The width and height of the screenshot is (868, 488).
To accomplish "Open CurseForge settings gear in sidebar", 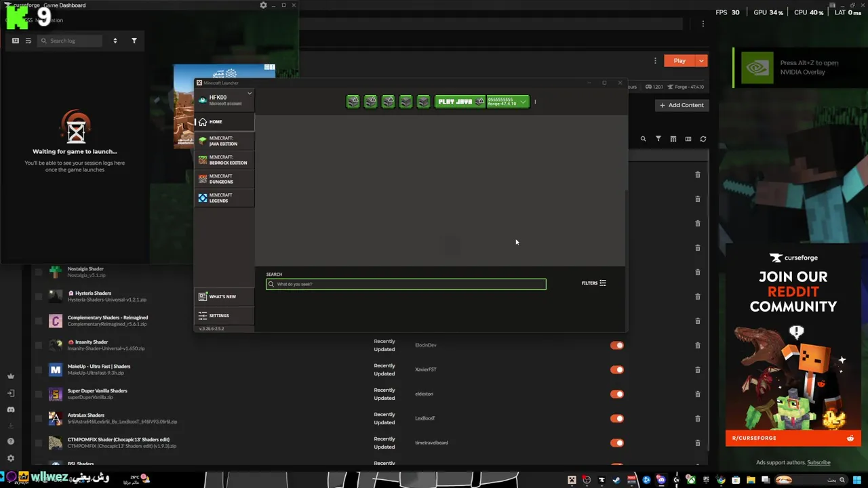I will (x=11, y=458).
